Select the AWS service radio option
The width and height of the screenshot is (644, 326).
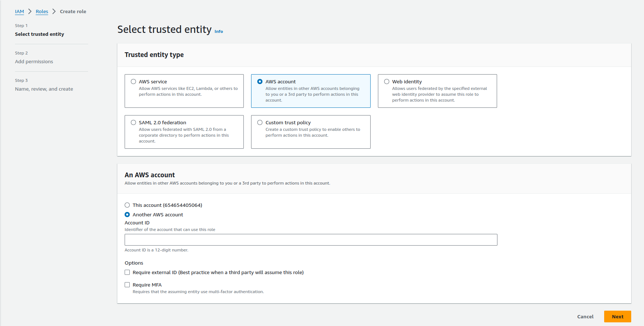click(133, 81)
